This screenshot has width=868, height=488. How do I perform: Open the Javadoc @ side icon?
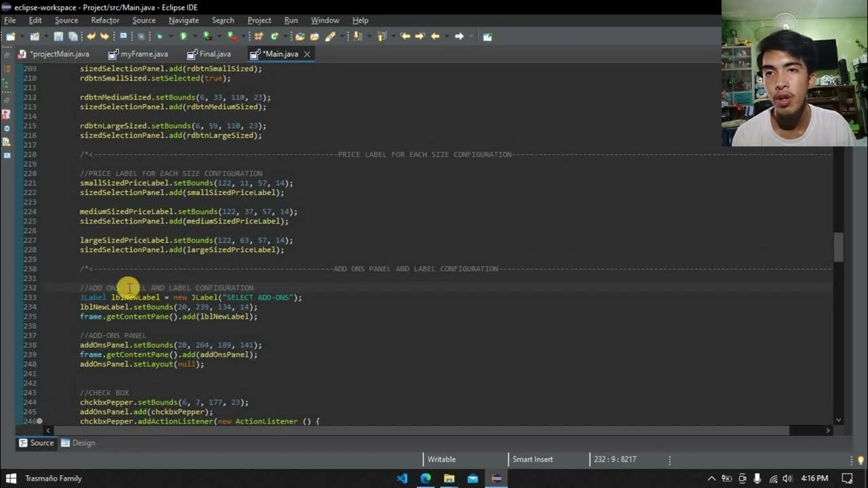6,128
